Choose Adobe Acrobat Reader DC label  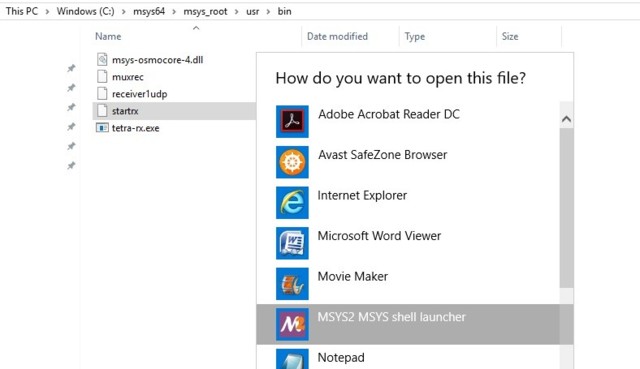click(x=389, y=114)
